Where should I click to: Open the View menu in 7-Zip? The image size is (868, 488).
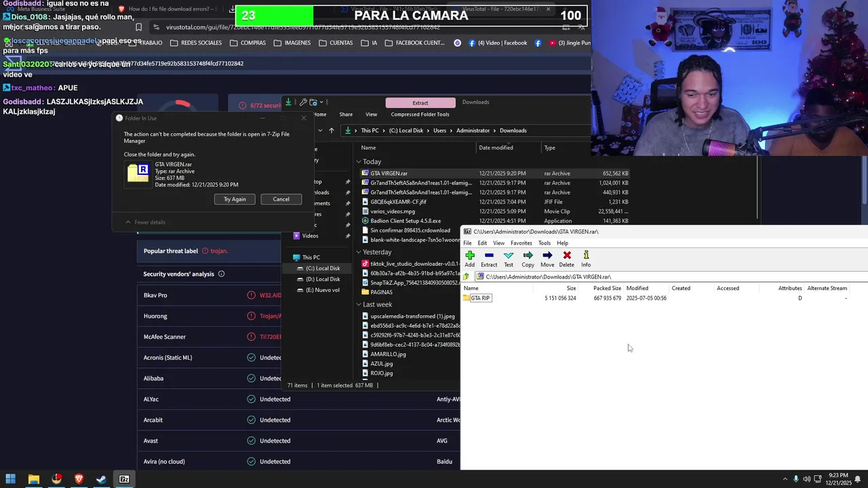point(498,243)
